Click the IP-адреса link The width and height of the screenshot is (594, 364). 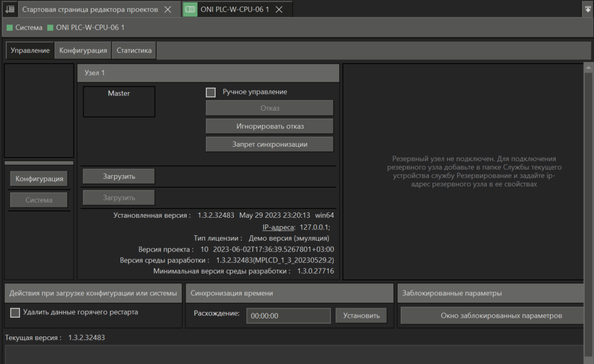pyautogui.click(x=278, y=227)
